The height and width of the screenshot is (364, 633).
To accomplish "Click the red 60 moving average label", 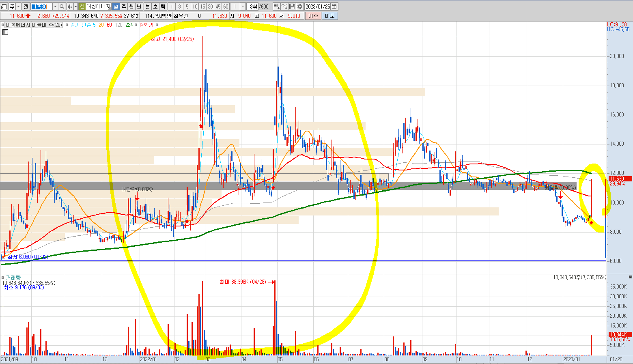I will [x=109, y=25].
